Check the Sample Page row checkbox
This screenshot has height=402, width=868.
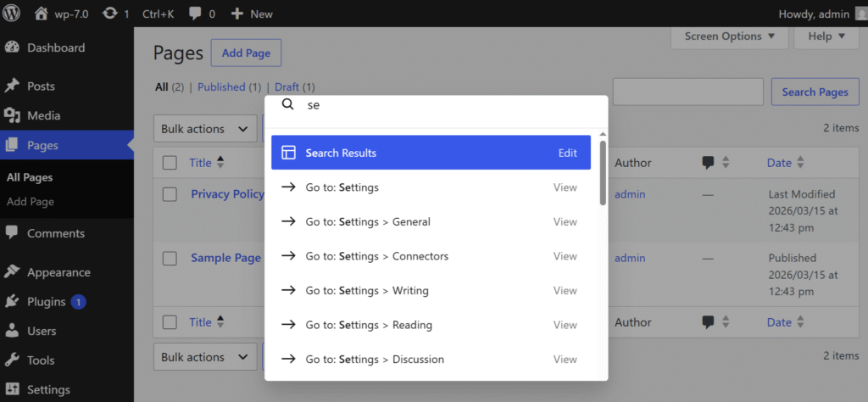pos(170,258)
